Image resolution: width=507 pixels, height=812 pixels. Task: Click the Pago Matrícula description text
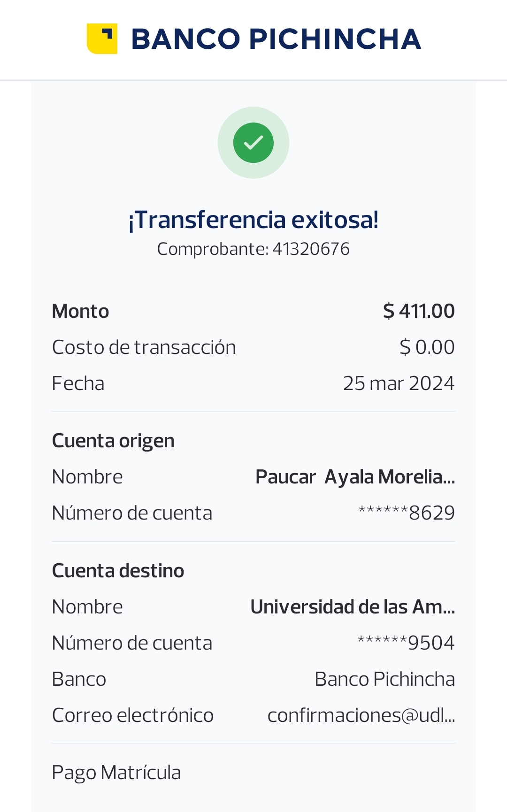(x=116, y=773)
